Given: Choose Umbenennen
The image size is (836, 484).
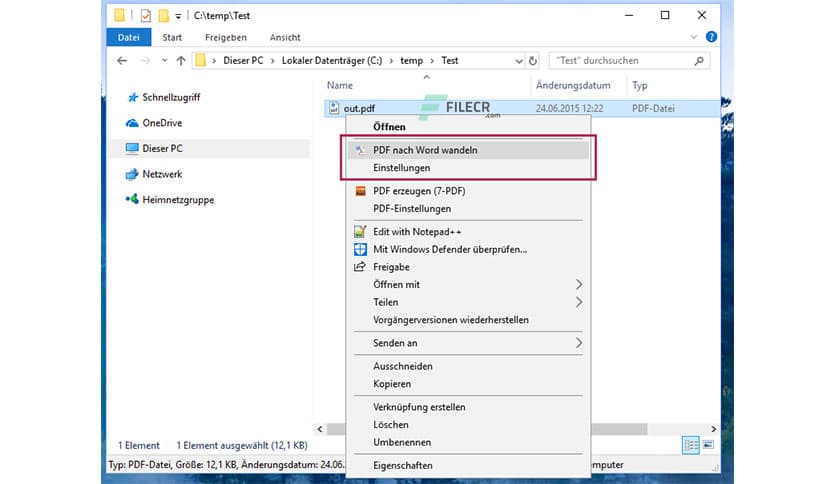Looking at the screenshot, I should [x=469, y=442].
